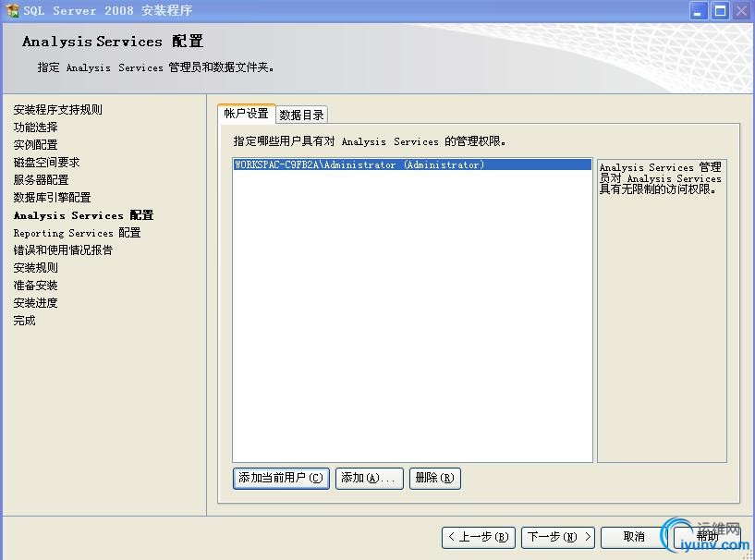This screenshot has width=755, height=560.
Task: Click the 删除(R) button
Action: click(x=435, y=478)
